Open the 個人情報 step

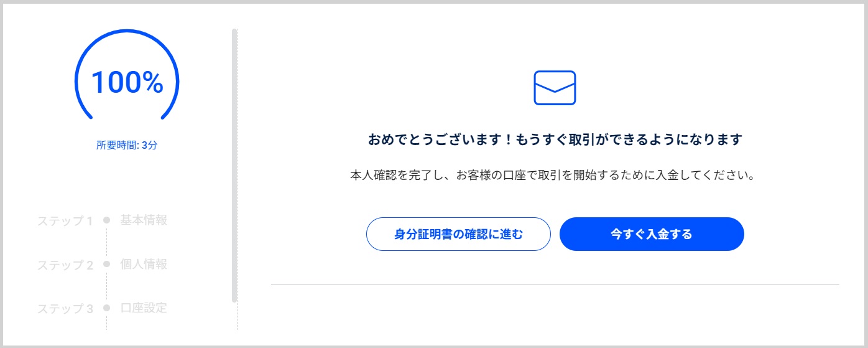pyautogui.click(x=144, y=264)
